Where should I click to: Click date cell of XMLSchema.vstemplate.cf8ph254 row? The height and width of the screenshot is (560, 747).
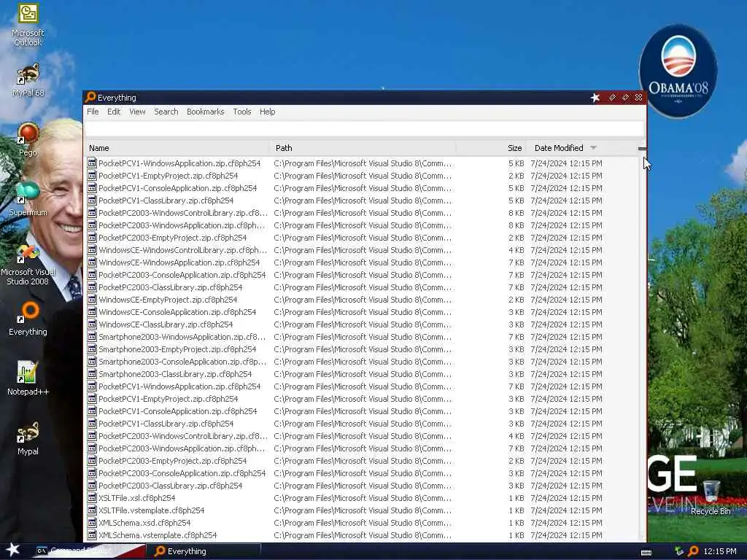pyautogui.click(x=566, y=534)
